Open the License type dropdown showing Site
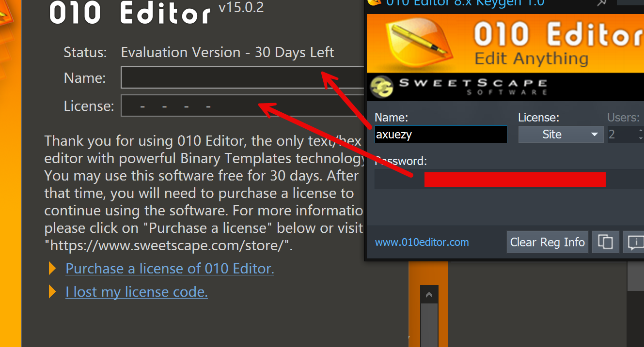644x347 pixels. point(561,135)
